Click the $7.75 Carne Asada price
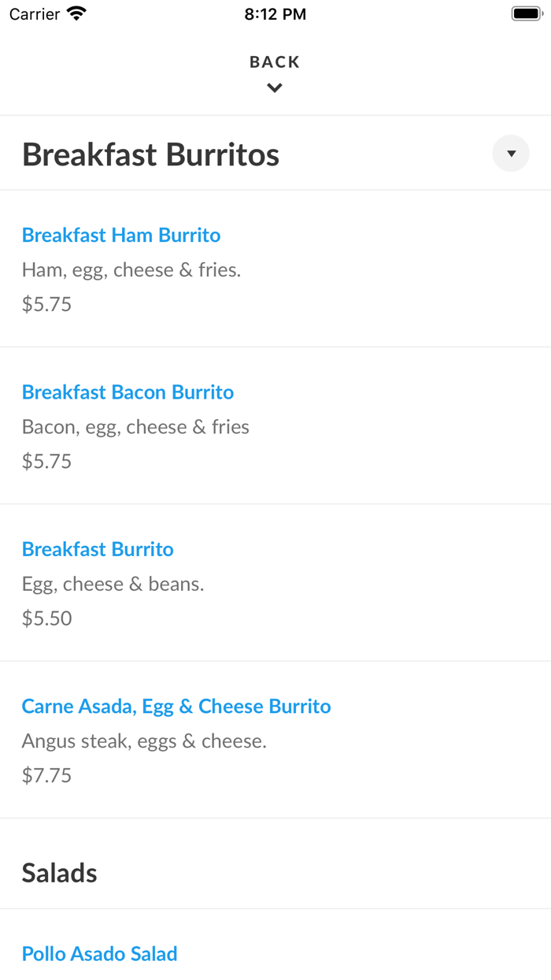This screenshot has height=980, width=551. [x=46, y=775]
